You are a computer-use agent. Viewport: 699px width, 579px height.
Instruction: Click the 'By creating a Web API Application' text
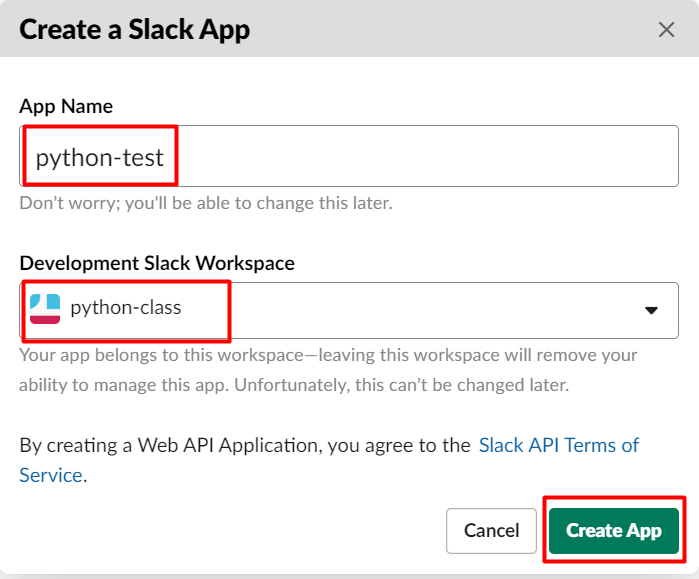pos(245,445)
